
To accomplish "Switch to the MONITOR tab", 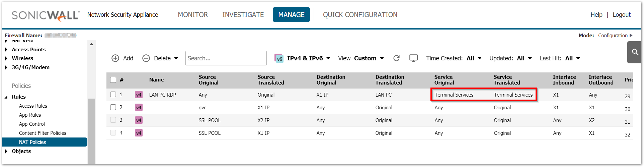I will (193, 15).
